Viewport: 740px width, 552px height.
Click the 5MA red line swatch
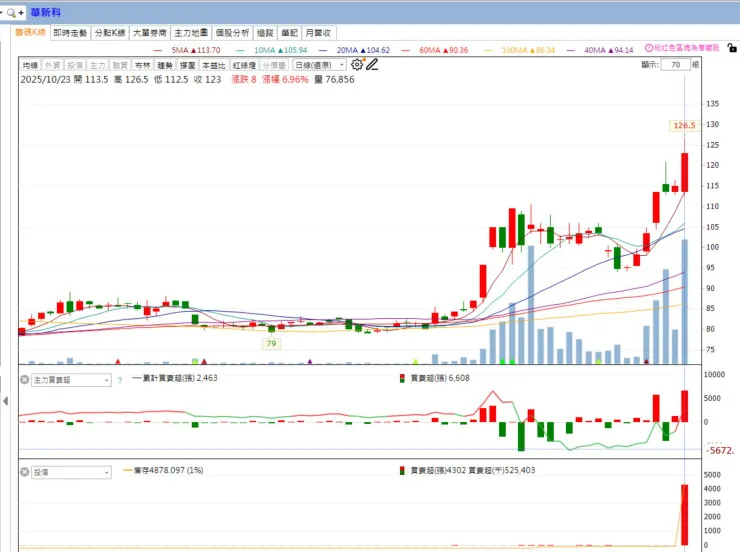point(158,50)
